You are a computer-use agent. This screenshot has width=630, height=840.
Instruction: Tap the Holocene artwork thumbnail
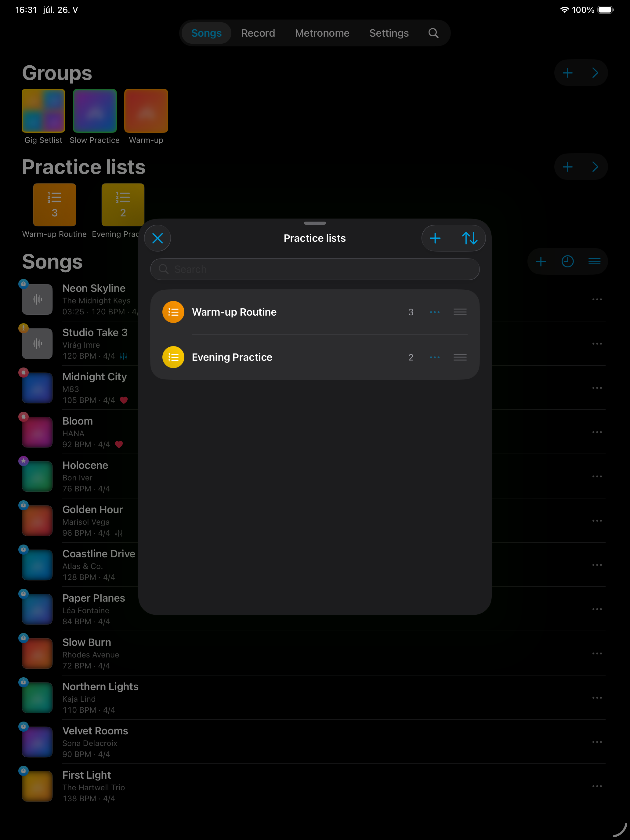tap(37, 476)
